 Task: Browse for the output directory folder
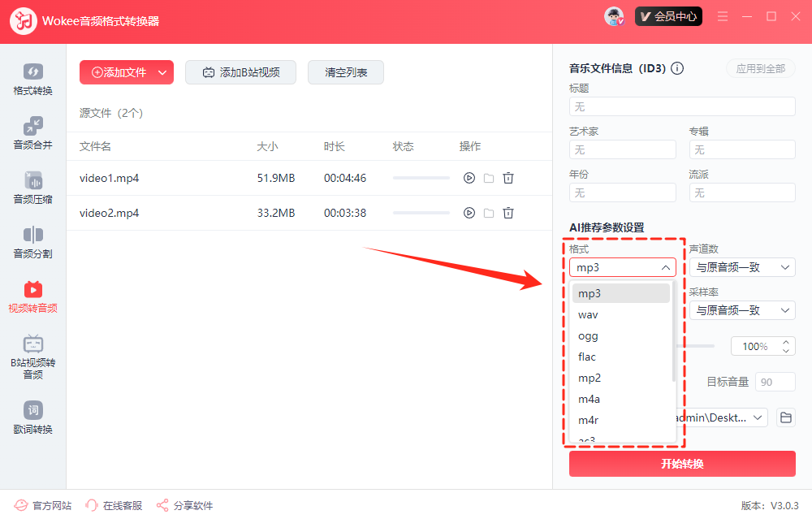[785, 417]
